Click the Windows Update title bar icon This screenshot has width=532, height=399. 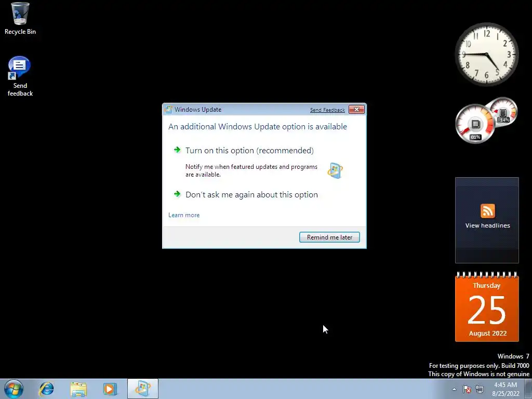[168, 109]
